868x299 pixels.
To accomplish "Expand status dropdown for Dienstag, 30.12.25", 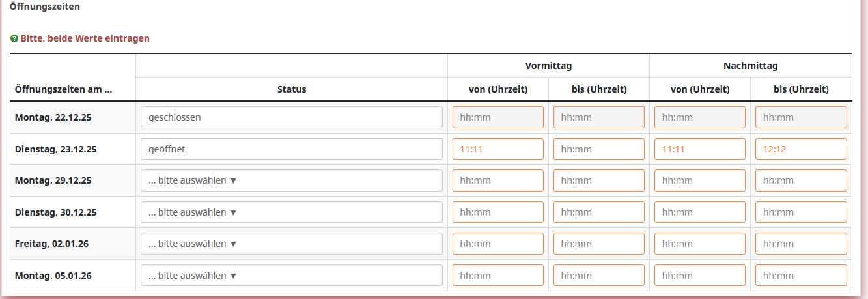I will pos(291,212).
